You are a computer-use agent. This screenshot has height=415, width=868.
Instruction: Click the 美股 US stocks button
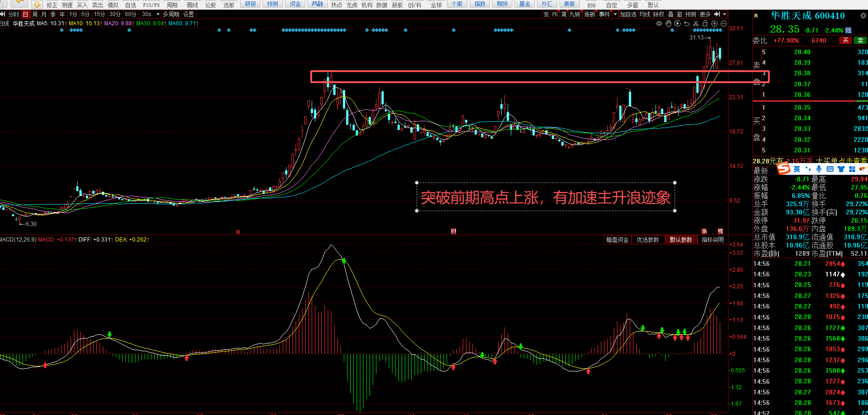[x=569, y=4]
